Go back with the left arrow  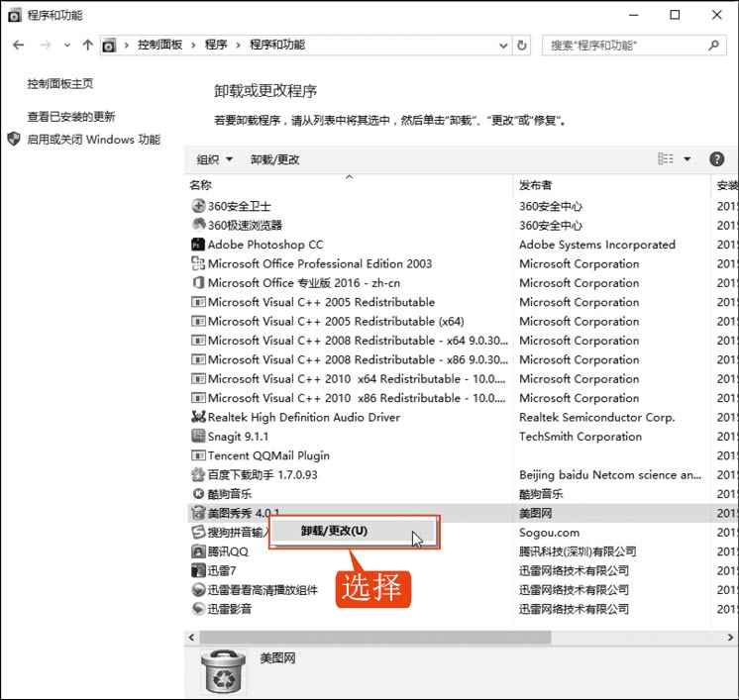pos(19,46)
